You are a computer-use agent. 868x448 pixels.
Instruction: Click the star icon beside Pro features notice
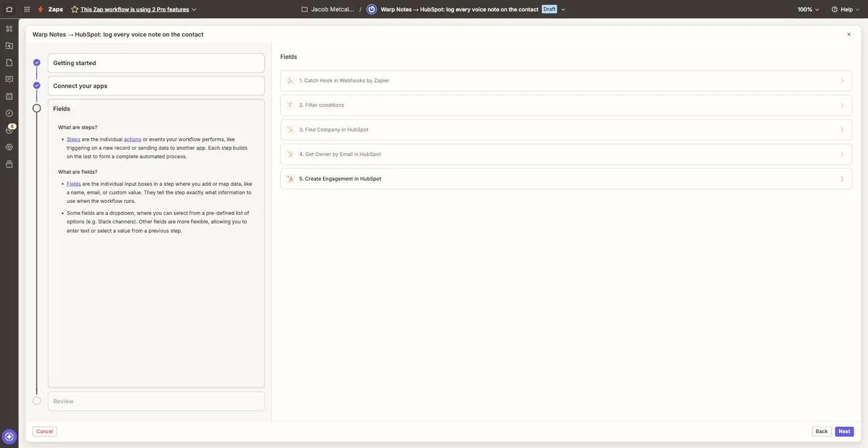74,9
